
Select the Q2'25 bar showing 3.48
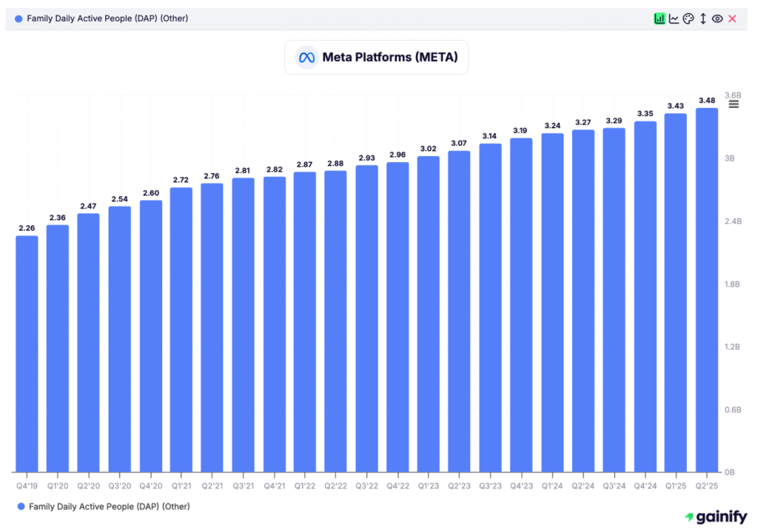tap(706, 289)
